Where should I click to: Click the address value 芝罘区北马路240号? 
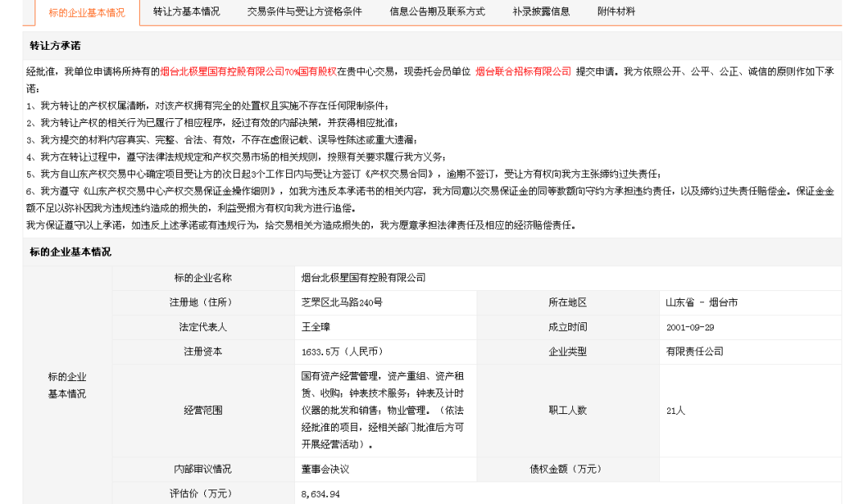tap(342, 302)
